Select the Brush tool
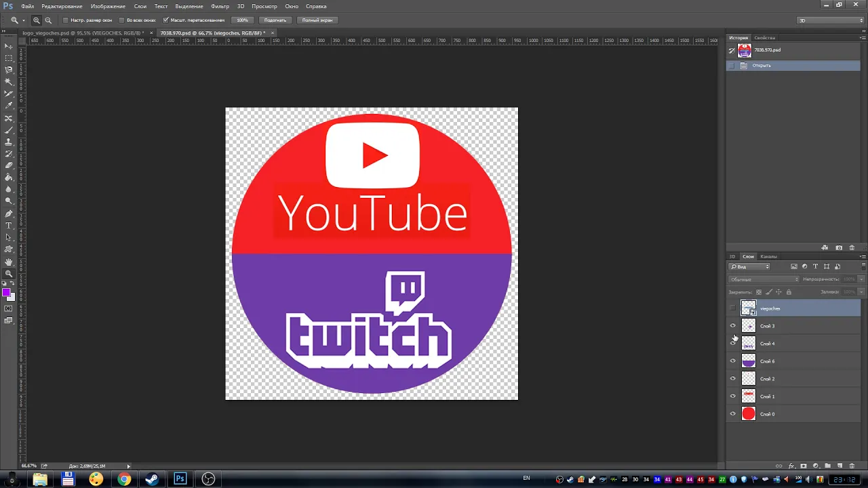This screenshot has height=488, width=868. [x=9, y=130]
